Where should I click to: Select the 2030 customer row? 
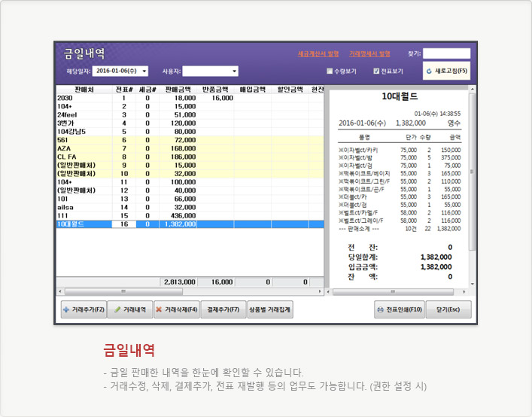[190, 98]
